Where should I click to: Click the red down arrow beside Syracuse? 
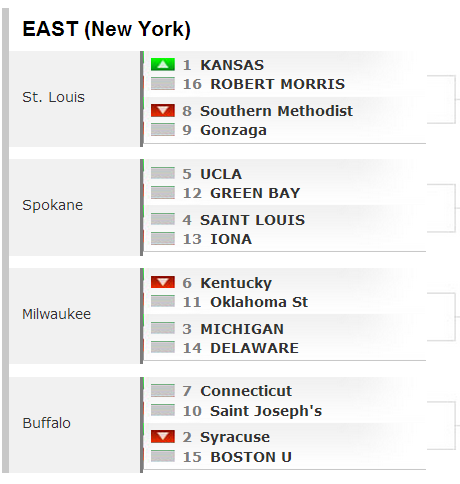163,437
